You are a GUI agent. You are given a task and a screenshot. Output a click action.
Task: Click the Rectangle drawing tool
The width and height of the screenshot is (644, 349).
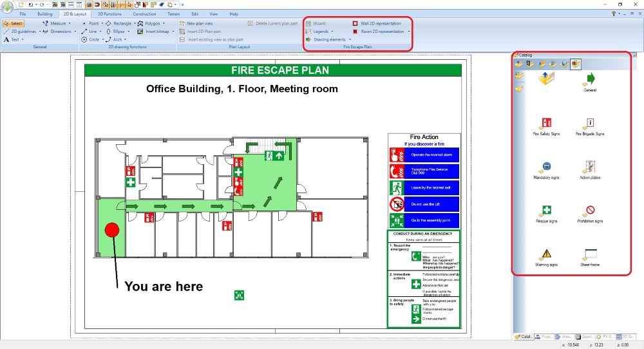tap(118, 23)
